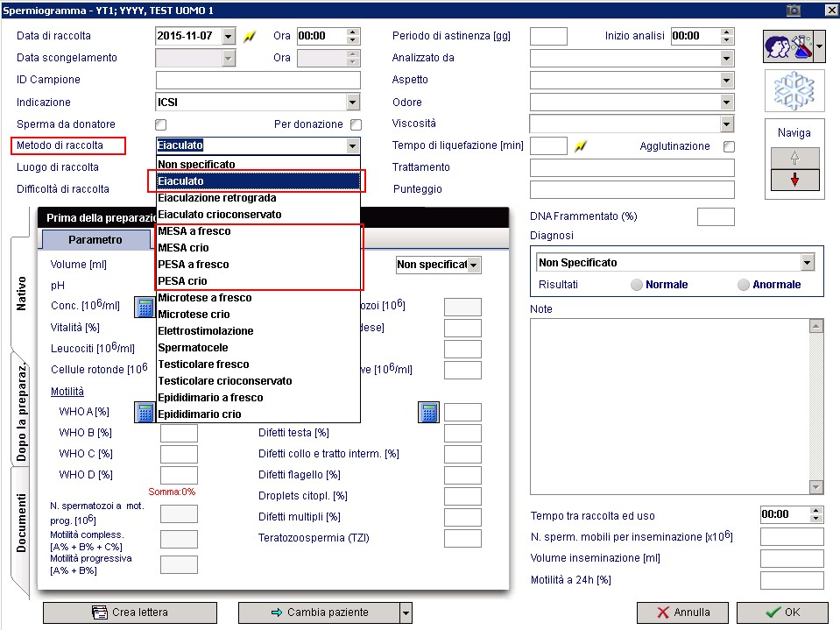Select Testicolare fresco option
Screen dimensions: 840x630
(258, 365)
